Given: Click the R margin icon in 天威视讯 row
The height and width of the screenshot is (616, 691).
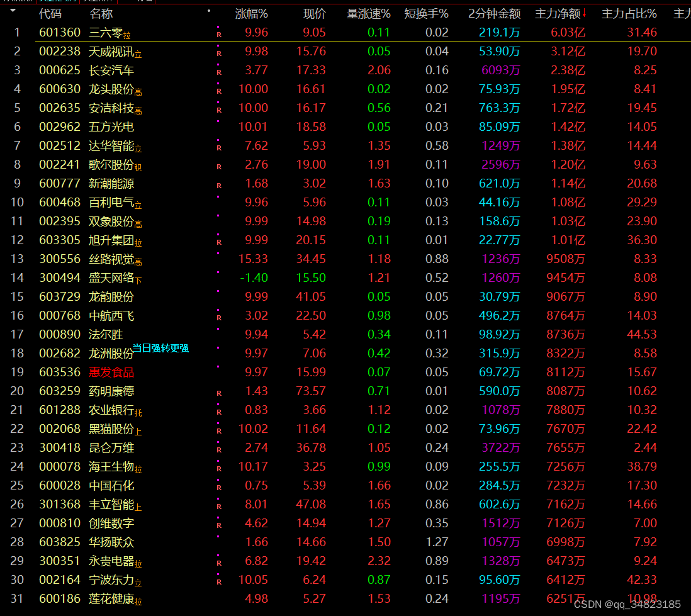Looking at the screenshot, I should [x=219, y=53].
